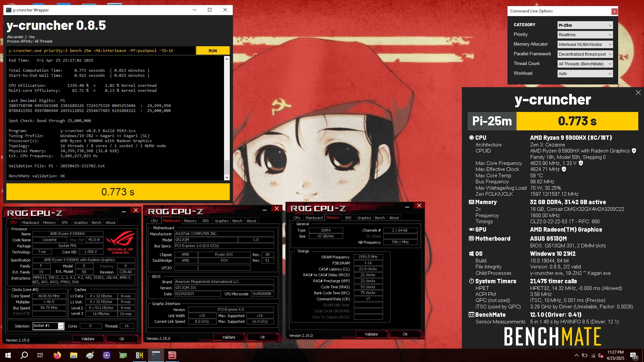Click the muted volume tray icon

tap(601, 355)
